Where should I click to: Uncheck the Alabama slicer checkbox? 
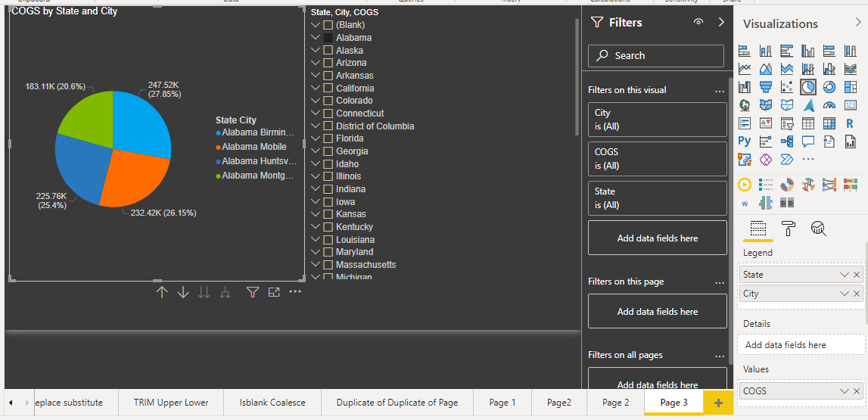point(328,38)
